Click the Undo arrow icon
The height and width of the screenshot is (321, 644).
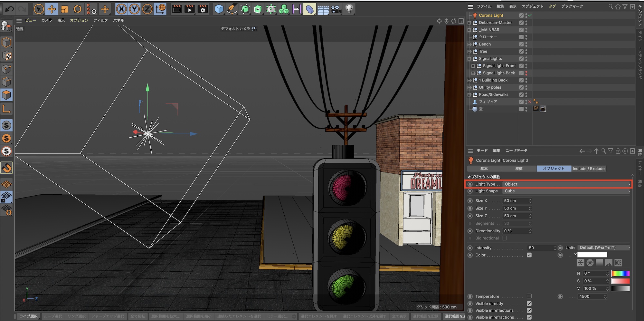click(9, 9)
